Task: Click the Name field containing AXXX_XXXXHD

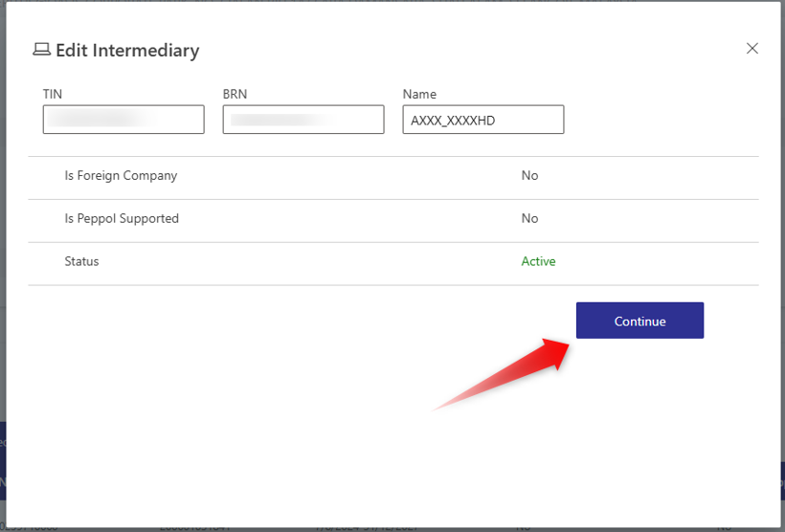Action: [x=483, y=120]
